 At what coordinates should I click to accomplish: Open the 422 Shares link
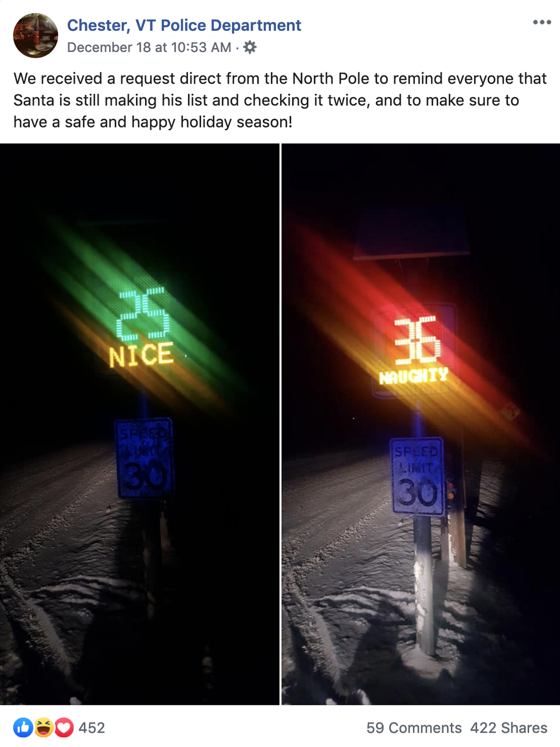click(509, 728)
